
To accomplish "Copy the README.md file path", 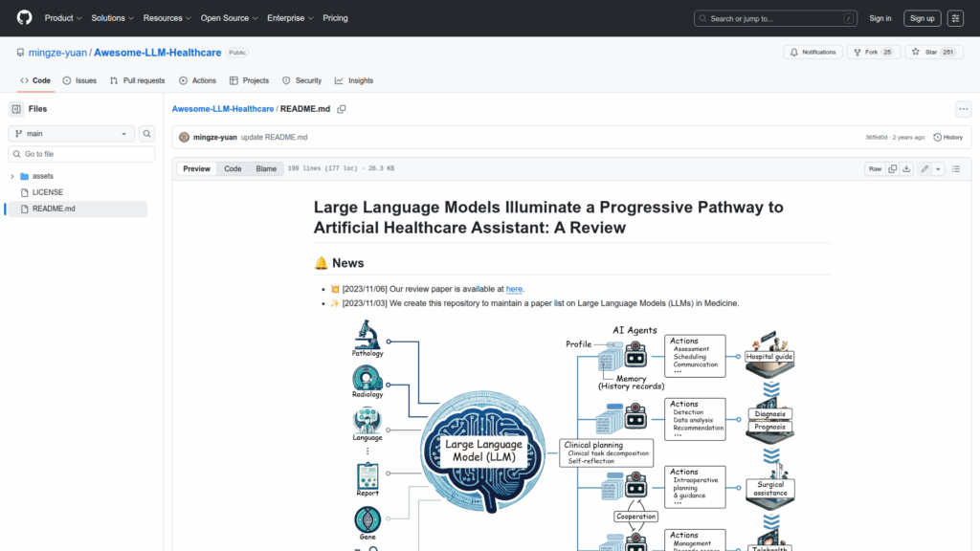I will [x=342, y=109].
